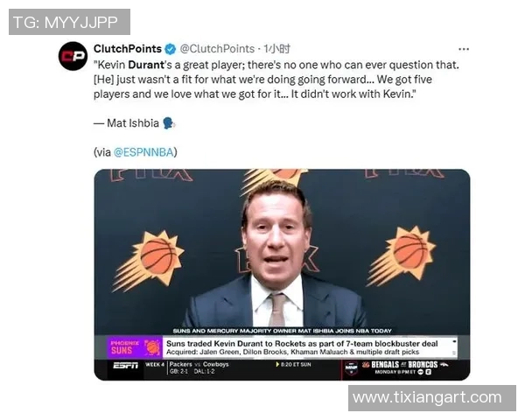Click the blue verified badge
This screenshot has height=420, width=525.
(171, 49)
